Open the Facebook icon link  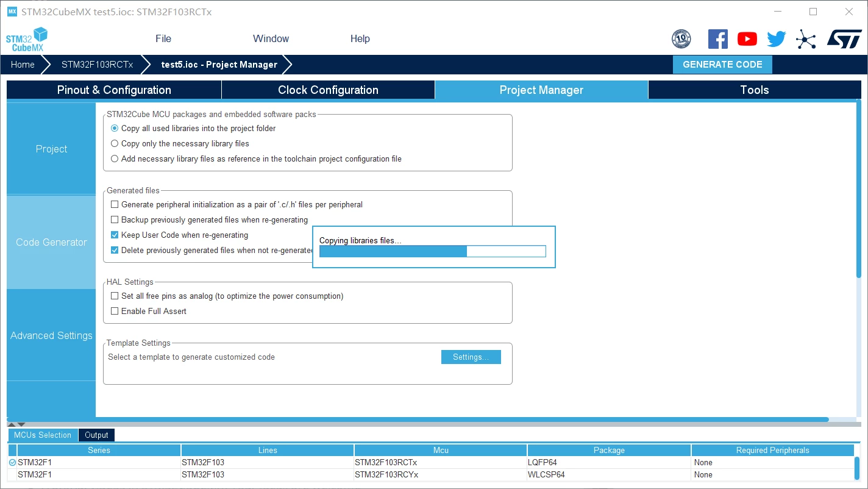tap(717, 39)
